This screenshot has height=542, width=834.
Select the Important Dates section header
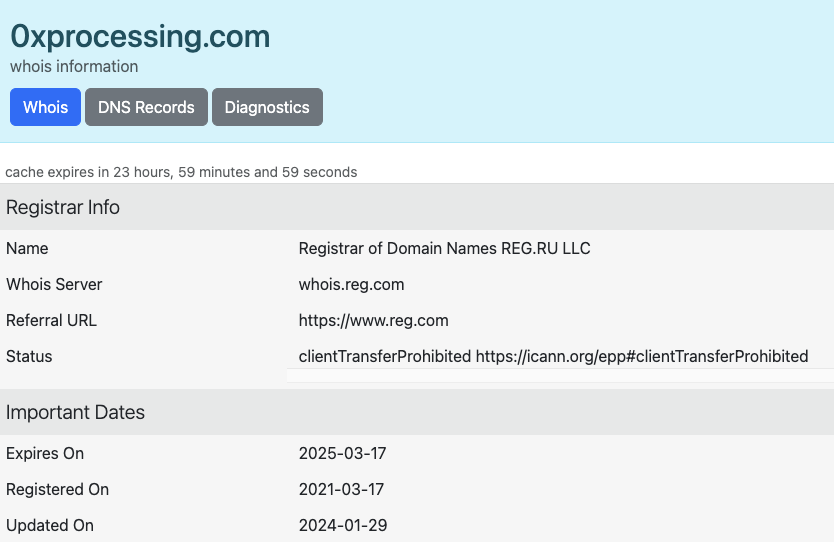click(x=75, y=412)
